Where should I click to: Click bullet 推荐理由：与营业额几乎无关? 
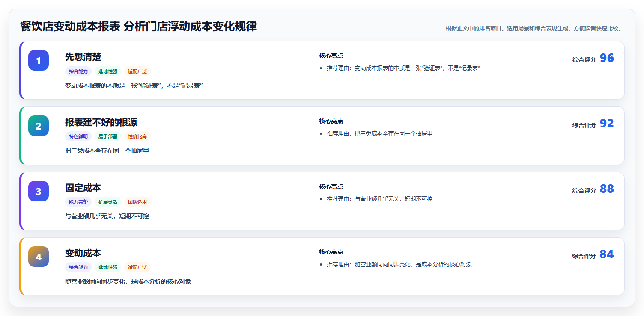click(380, 199)
